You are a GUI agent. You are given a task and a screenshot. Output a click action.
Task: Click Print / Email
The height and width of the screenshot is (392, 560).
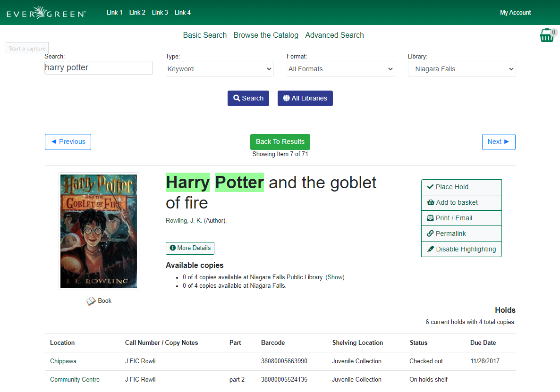461,218
